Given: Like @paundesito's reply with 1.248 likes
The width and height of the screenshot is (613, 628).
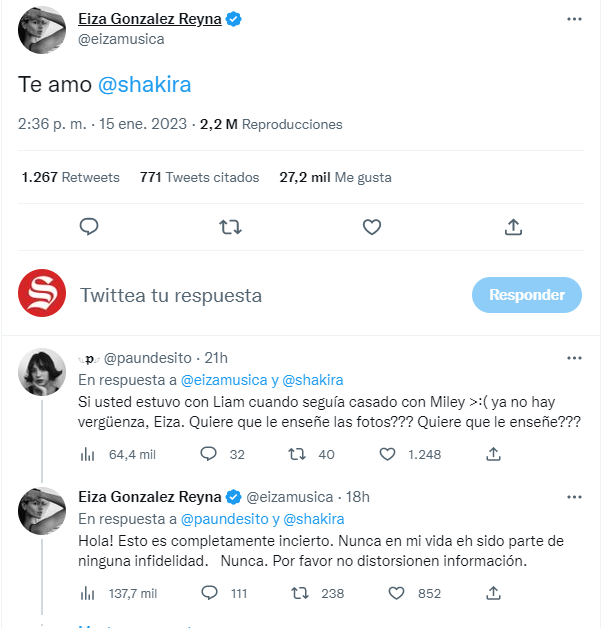Looking at the screenshot, I should [x=388, y=454].
